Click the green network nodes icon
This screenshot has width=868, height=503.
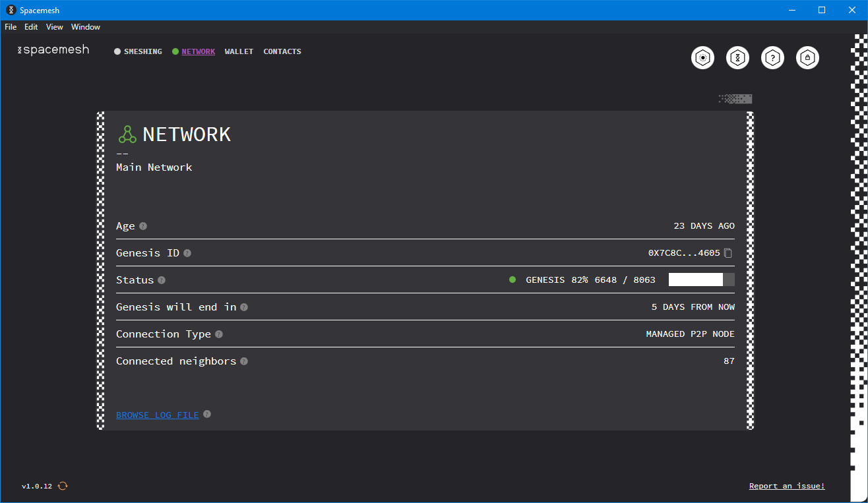coord(127,134)
